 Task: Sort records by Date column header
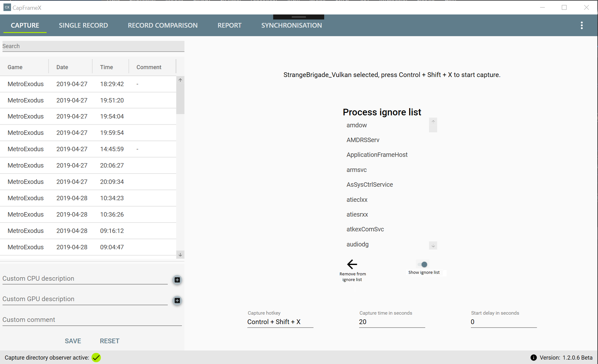click(x=71, y=67)
